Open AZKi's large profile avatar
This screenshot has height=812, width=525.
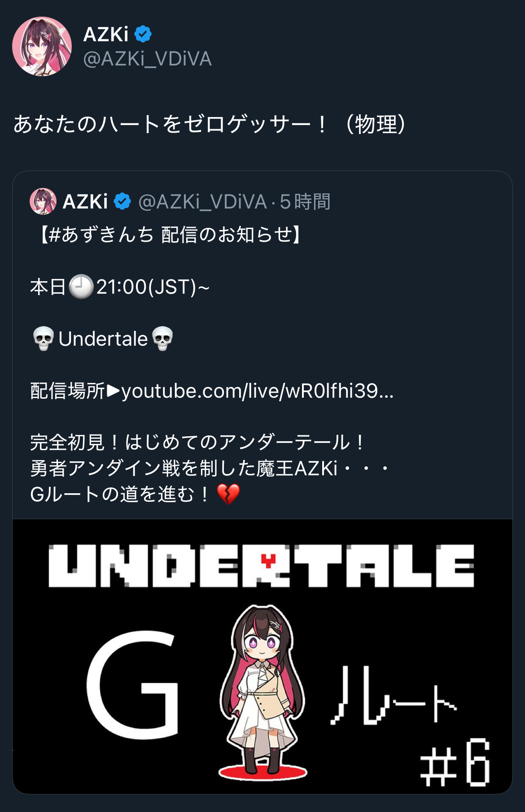click(x=42, y=46)
